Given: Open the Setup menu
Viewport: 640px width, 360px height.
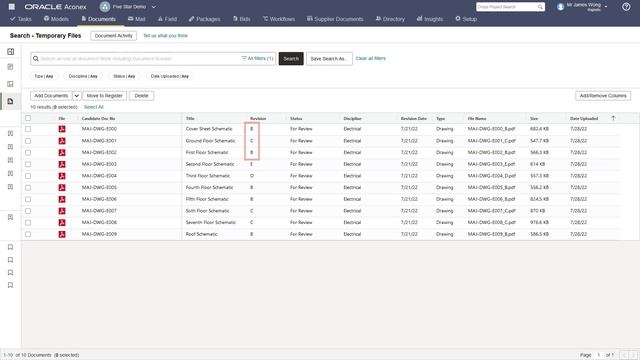Looking at the screenshot, I should [466, 19].
